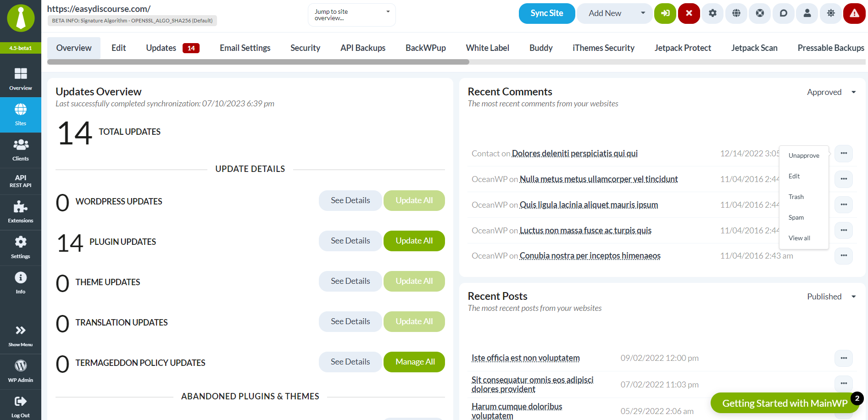Update All for Plugin Updates
This screenshot has height=420, width=868.
click(x=414, y=241)
